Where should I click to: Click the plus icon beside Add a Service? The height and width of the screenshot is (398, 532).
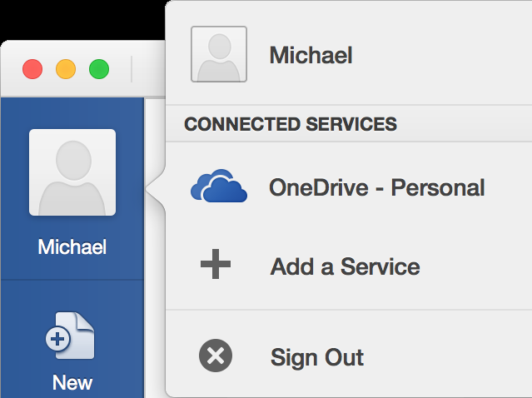pyautogui.click(x=216, y=264)
